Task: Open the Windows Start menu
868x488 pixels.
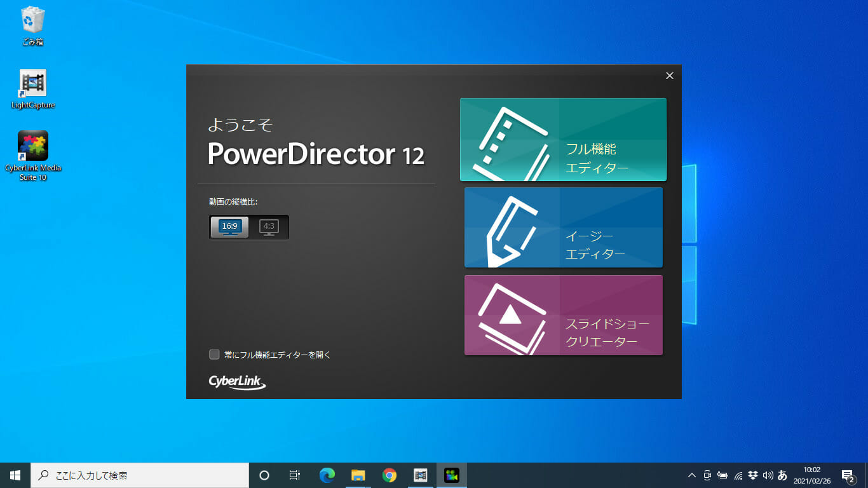Action: coord(15,475)
